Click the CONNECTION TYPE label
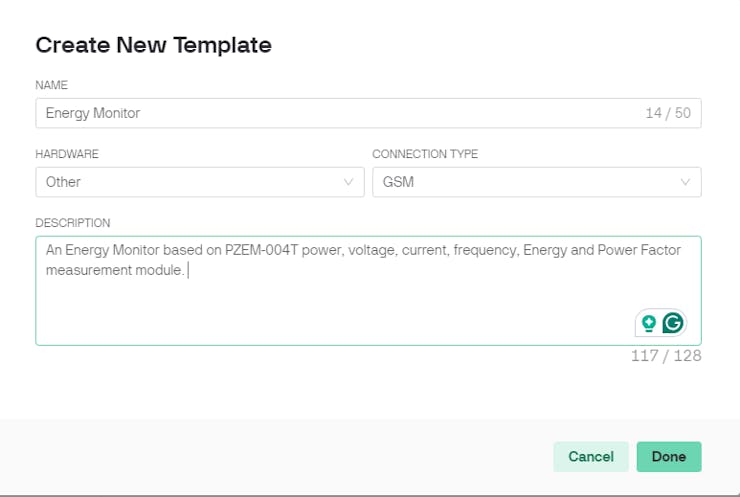 pos(425,155)
